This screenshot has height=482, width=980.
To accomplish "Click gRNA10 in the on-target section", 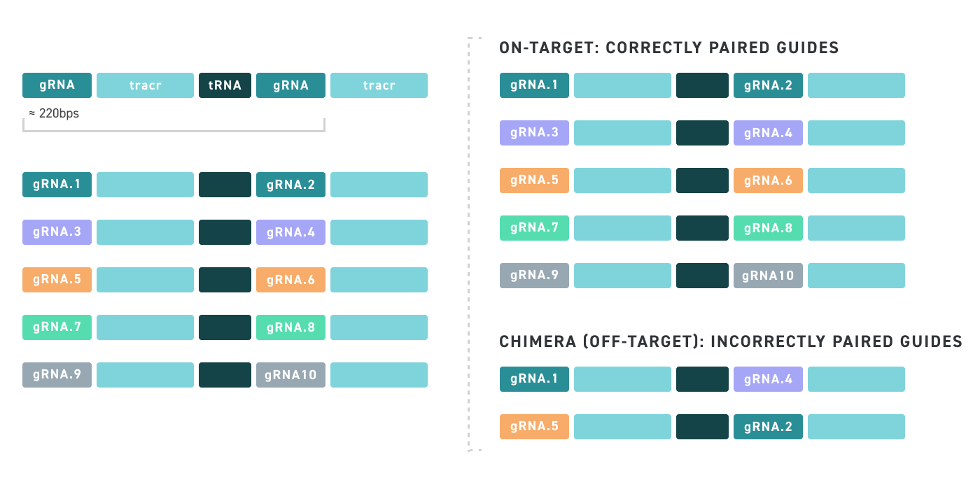I will click(768, 276).
